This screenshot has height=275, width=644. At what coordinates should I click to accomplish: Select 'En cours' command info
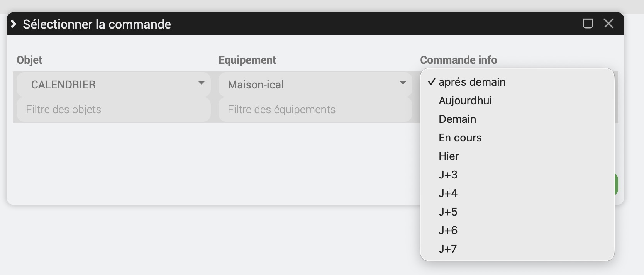(x=460, y=138)
